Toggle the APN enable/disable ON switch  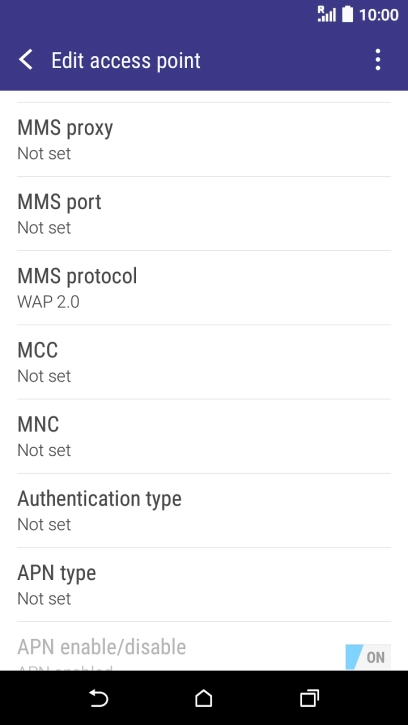pos(368,657)
